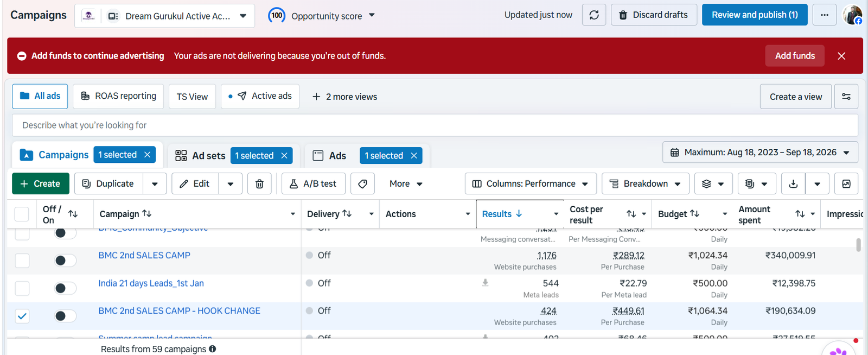Image resolution: width=868 pixels, height=355 pixels.
Task: Click the Describe what you're looking for field
Action: (x=435, y=125)
